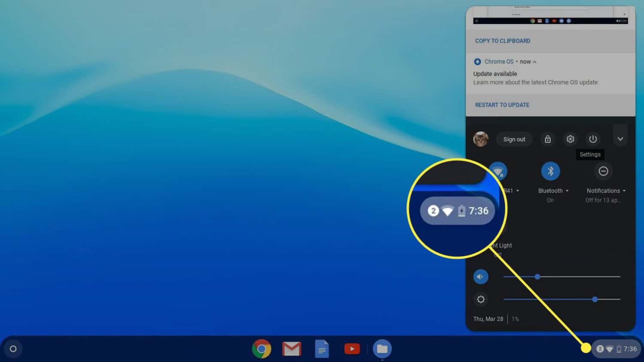
Task: Click 'Update available' notification text
Action: [x=495, y=74]
